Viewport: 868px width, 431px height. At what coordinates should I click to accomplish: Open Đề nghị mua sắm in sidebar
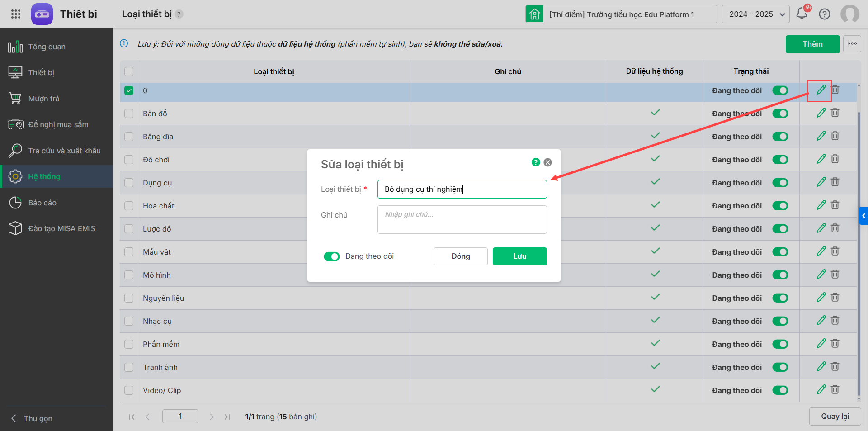point(57,124)
